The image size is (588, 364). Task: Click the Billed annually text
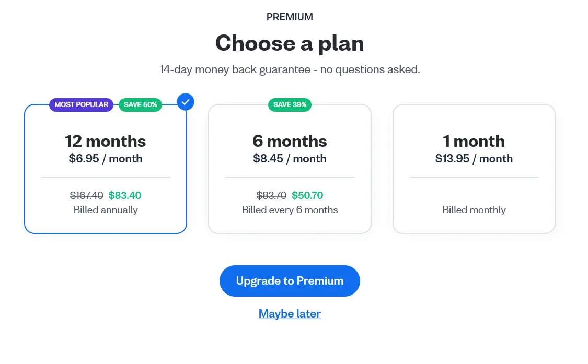[x=106, y=210]
